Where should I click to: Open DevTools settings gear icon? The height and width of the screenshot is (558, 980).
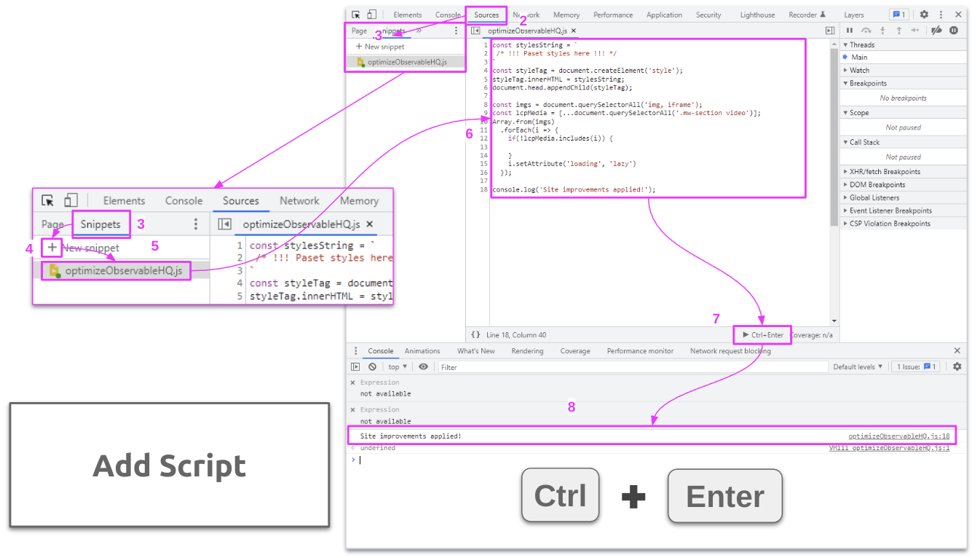coord(923,14)
